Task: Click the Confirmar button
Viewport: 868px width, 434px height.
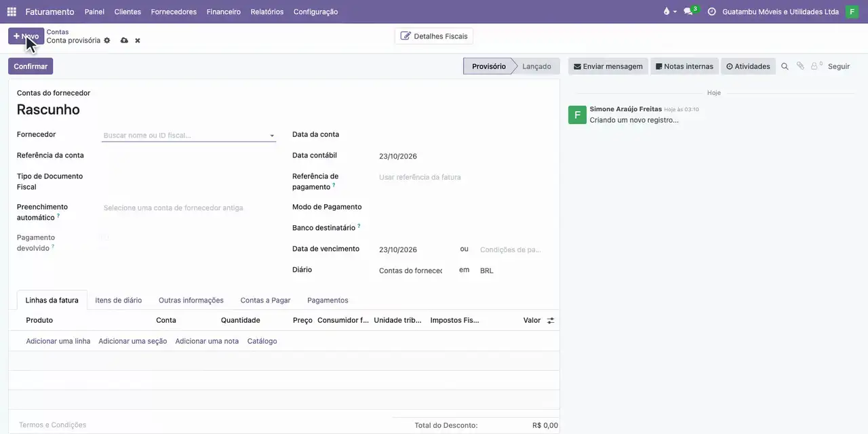Action: click(31, 66)
